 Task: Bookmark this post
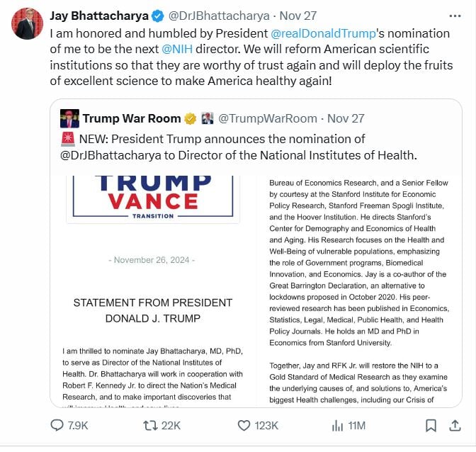pyautogui.click(x=431, y=425)
